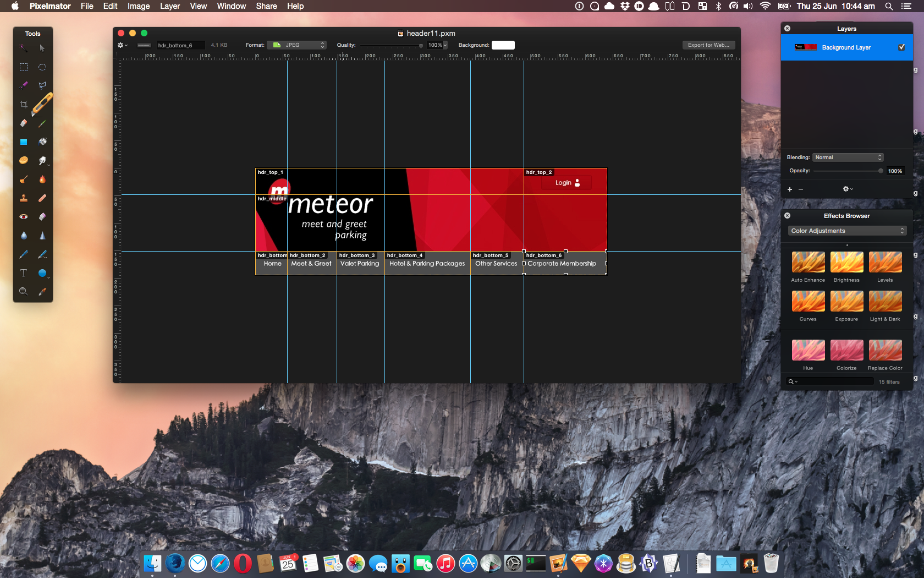
Task: Select the Clone Stamp tool
Action: point(23,198)
